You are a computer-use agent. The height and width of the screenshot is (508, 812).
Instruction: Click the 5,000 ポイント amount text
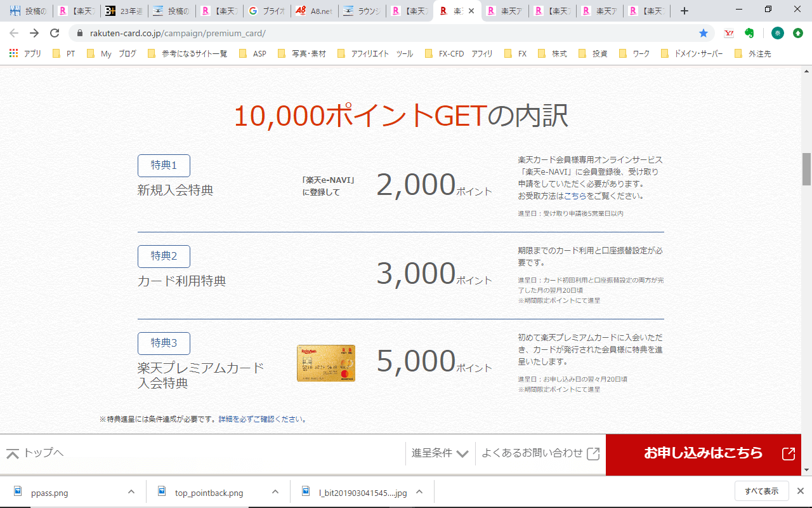click(434, 362)
